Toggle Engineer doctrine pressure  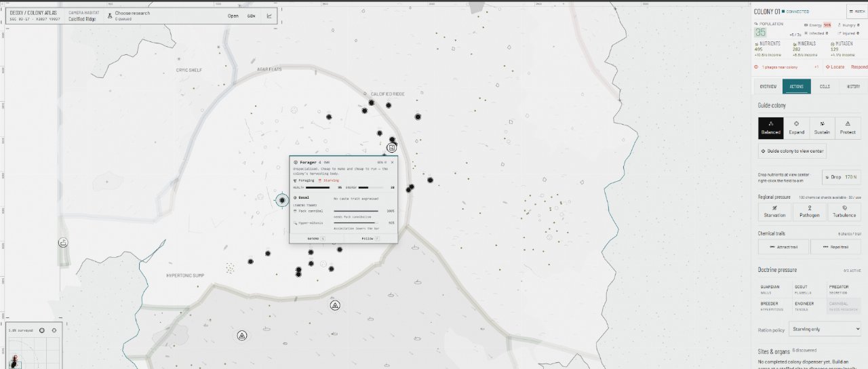[810, 306]
